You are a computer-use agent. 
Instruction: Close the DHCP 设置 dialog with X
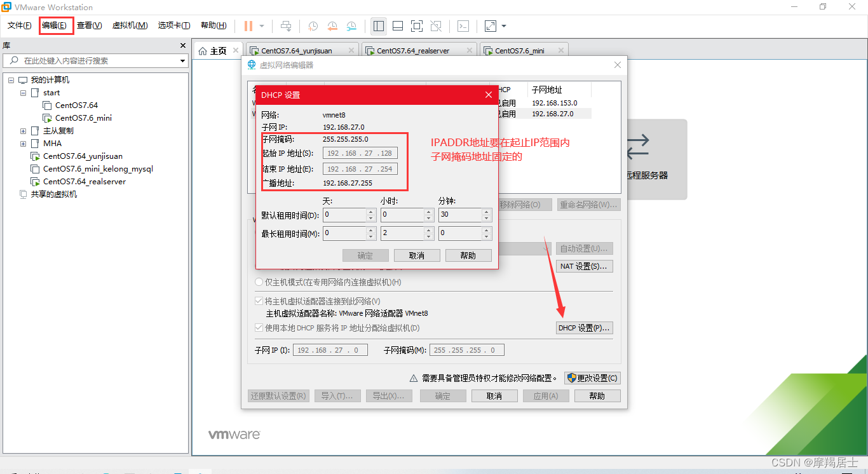click(x=489, y=95)
